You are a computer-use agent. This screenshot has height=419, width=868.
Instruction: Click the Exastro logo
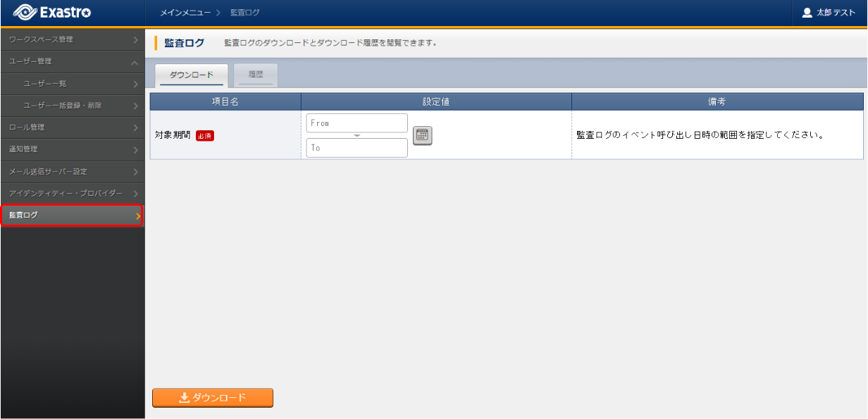pyautogui.click(x=52, y=13)
